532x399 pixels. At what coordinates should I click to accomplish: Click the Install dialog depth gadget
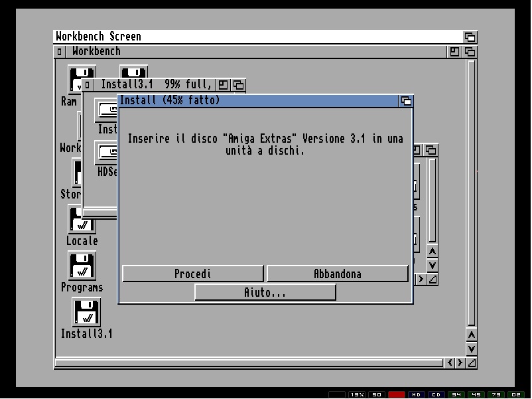pos(406,101)
